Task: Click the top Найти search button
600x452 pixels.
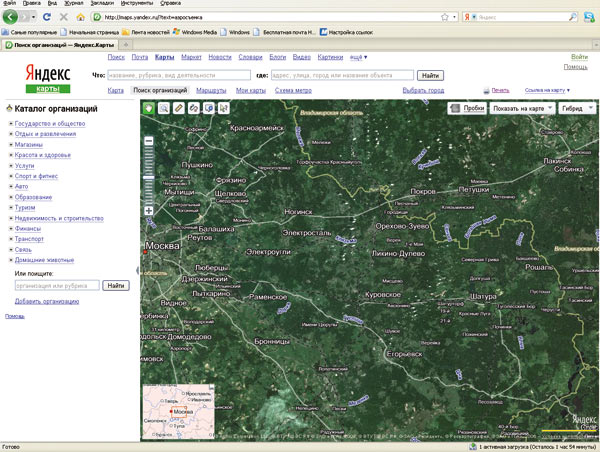Action: 430,75
